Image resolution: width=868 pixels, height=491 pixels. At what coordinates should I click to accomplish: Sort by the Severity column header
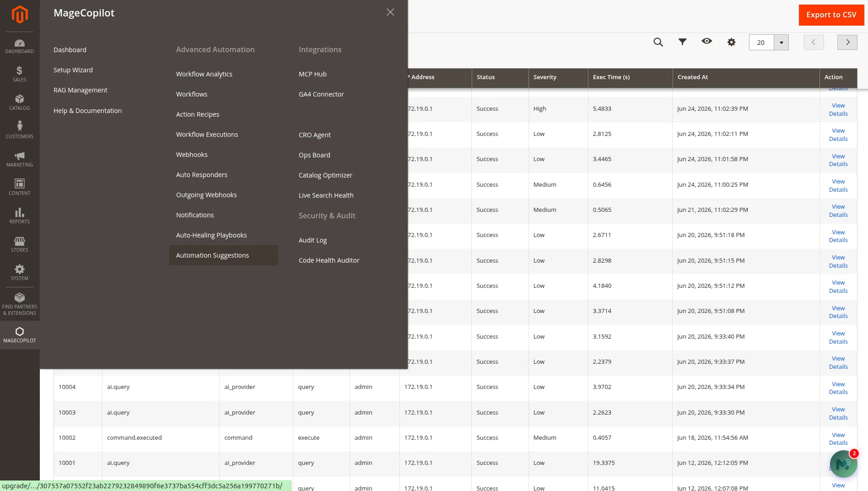[x=558, y=77]
